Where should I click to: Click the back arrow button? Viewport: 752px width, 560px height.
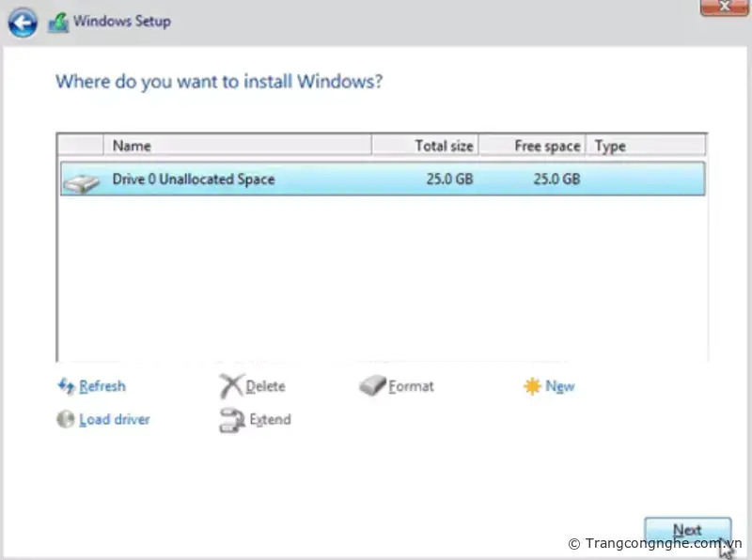coord(23,21)
